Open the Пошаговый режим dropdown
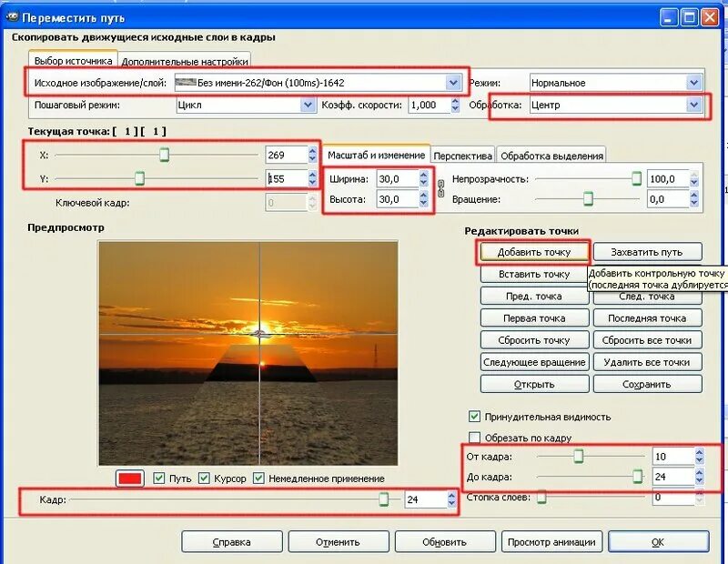 [245, 105]
